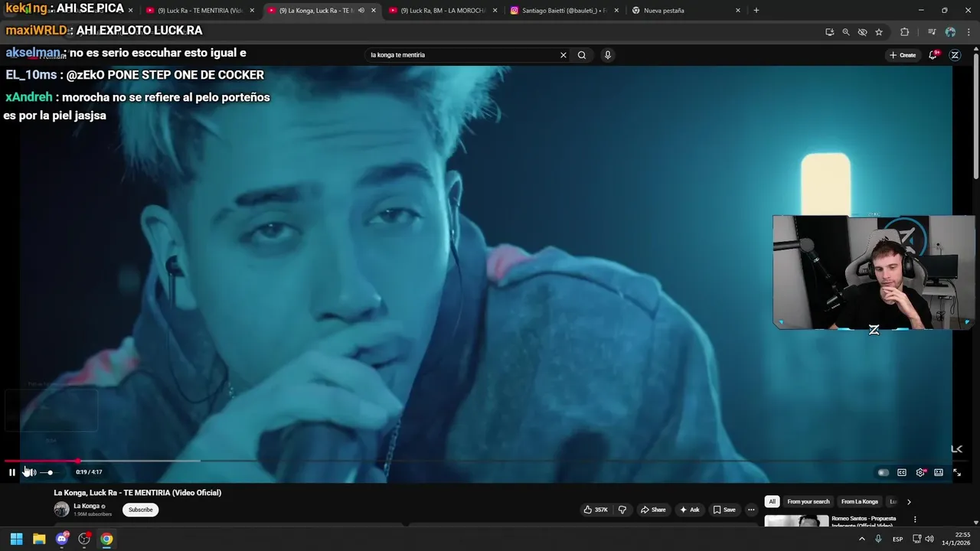Viewport: 980px width, 551px height.
Task: Like the video showing 357K
Action: click(x=596, y=510)
